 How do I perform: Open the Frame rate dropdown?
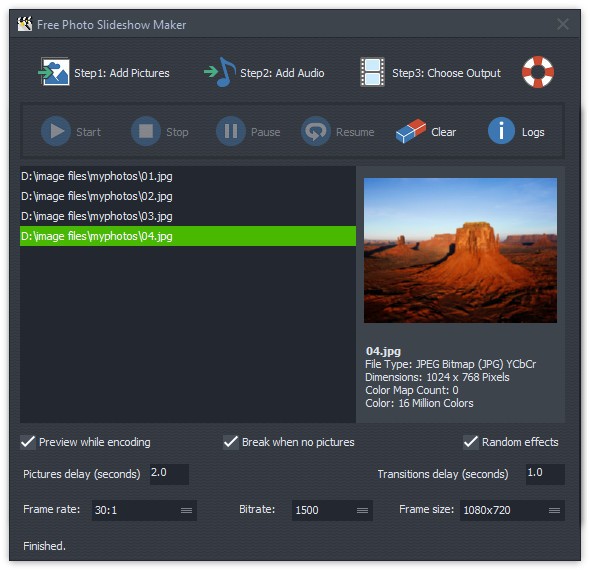pos(144,510)
